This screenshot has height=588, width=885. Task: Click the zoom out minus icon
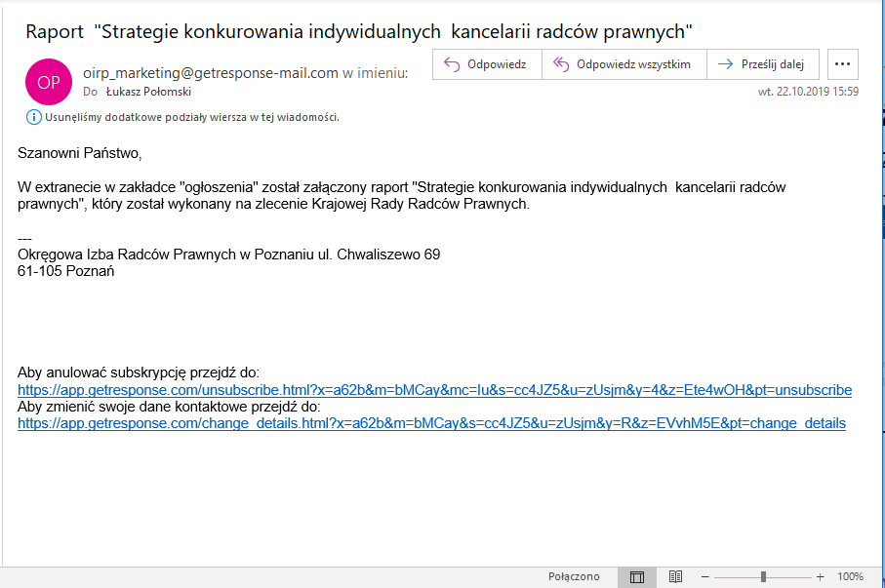(704, 576)
